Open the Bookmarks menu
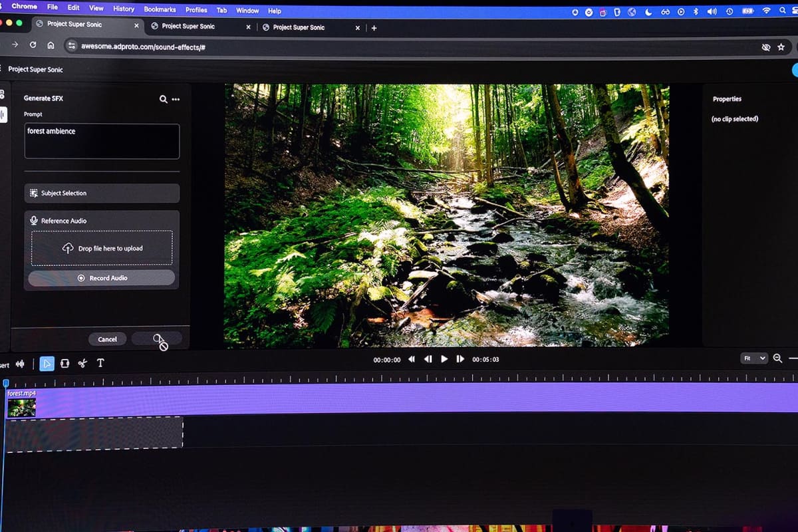 [x=160, y=9]
